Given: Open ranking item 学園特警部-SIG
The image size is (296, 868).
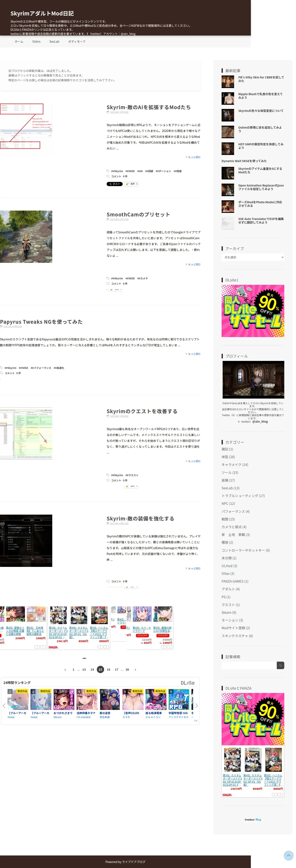Looking at the screenshot, I should click(178, 713).
